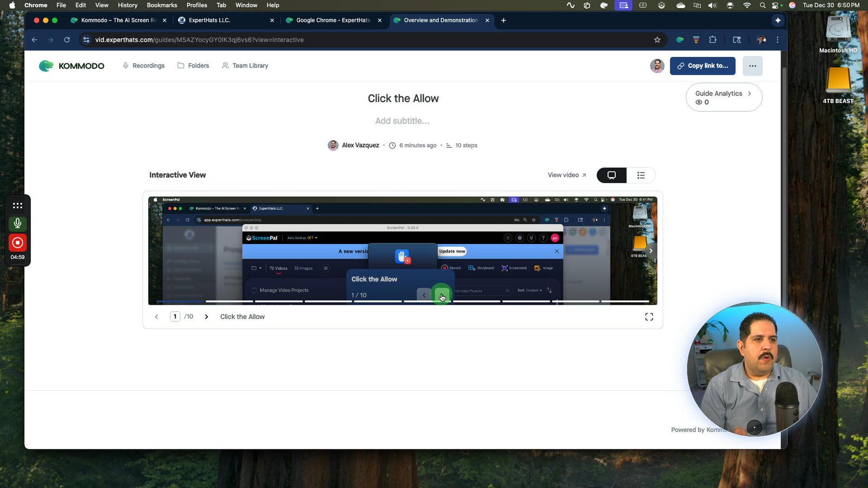
Task: Click site information icon in address bar
Action: click(86, 40)
